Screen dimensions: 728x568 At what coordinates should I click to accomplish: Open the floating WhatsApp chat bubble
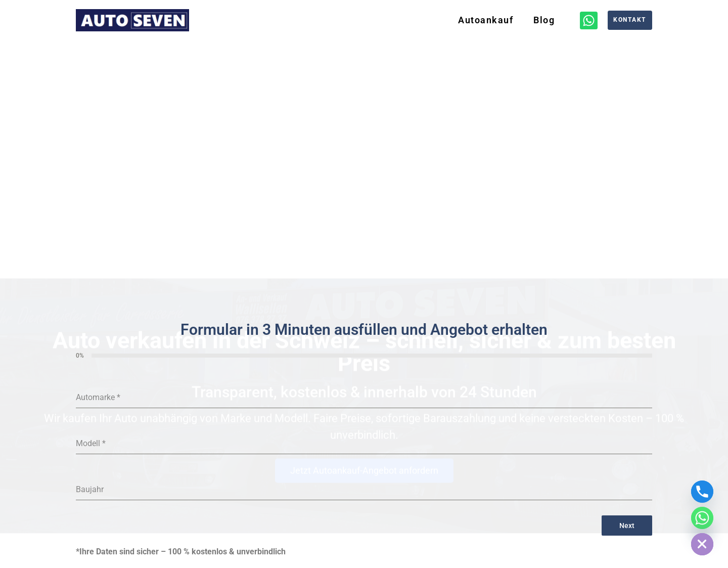(x=702, y=518)
